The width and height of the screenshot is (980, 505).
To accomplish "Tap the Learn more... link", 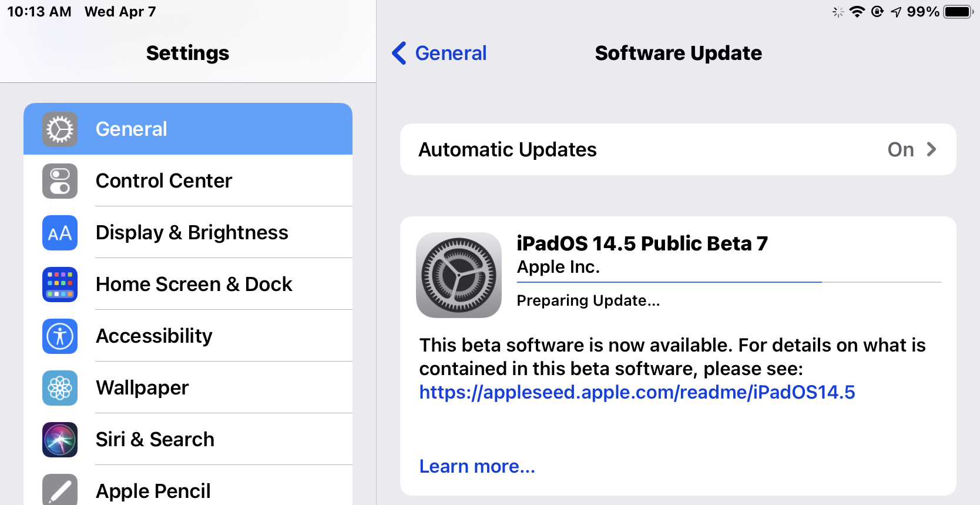I will click(x=477, y=466).
